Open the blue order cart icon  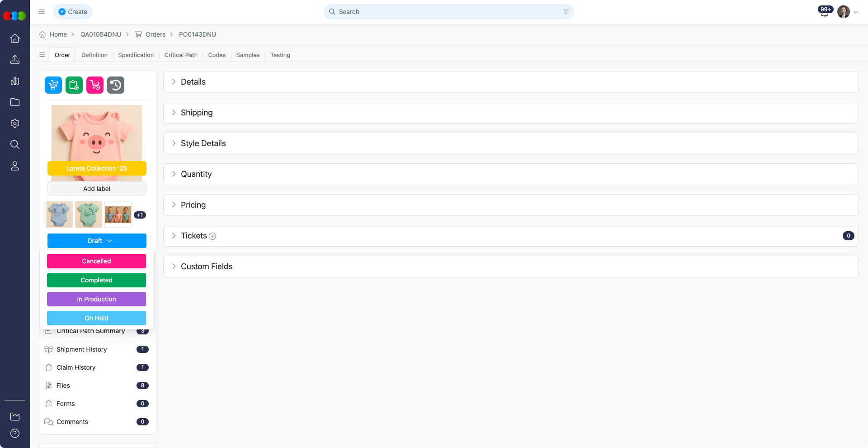(x=53, y=85)
